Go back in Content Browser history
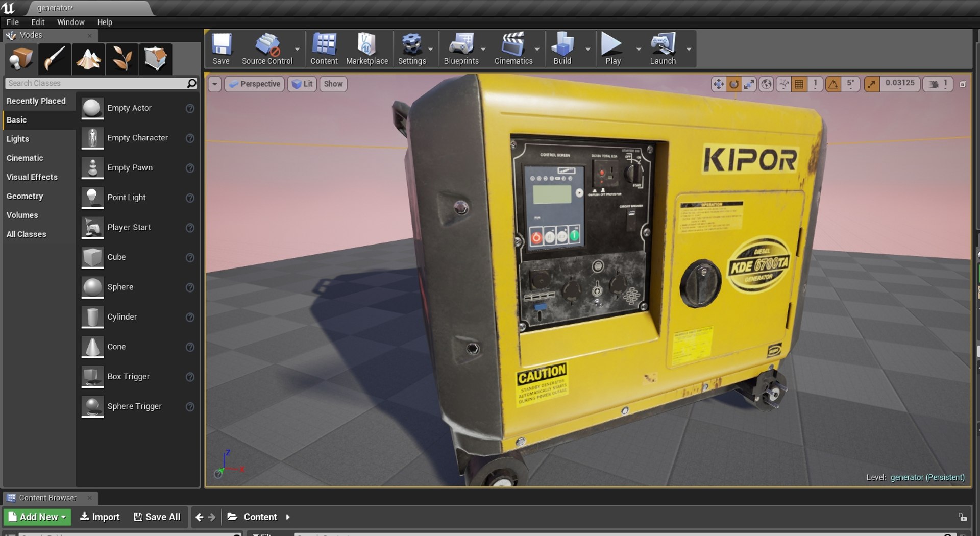This screenshot has height=536, width=980. [200, 517]
